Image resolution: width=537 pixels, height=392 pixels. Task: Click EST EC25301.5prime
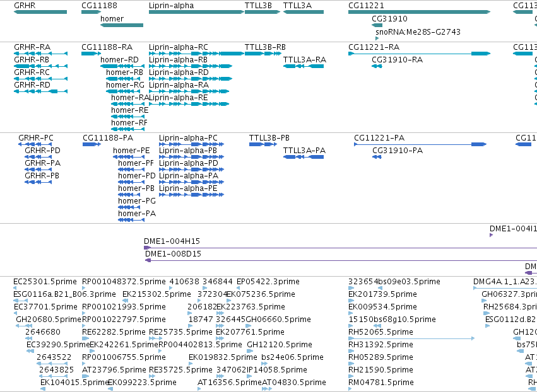click(x=45, y=282)
